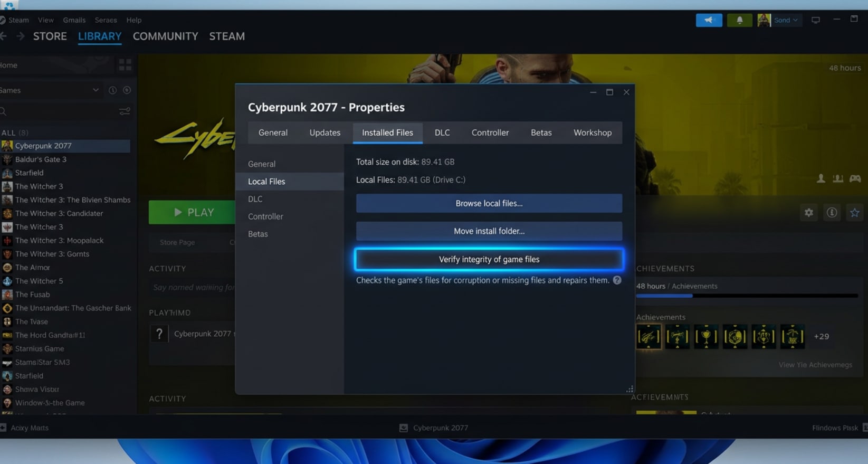The height and width of the screenshot is (464, 868).
Task: Click the monitor icon in title bar
Action: (x=816, y=20)
